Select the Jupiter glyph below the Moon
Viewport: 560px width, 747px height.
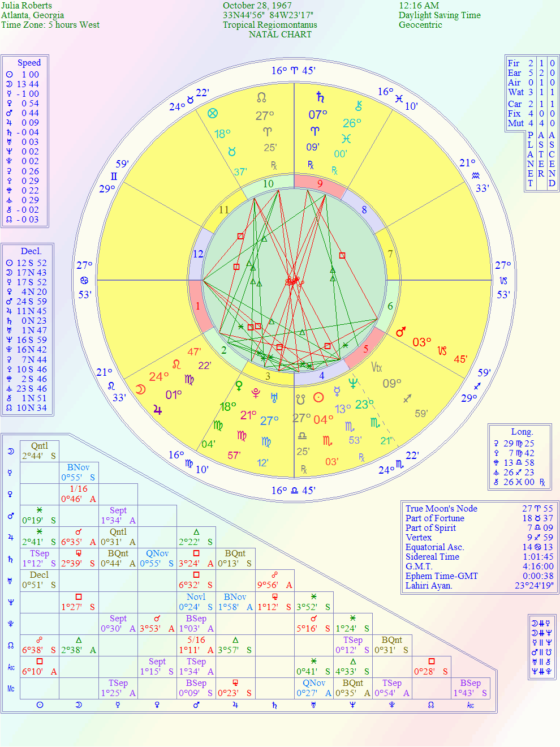pos(157,410)
